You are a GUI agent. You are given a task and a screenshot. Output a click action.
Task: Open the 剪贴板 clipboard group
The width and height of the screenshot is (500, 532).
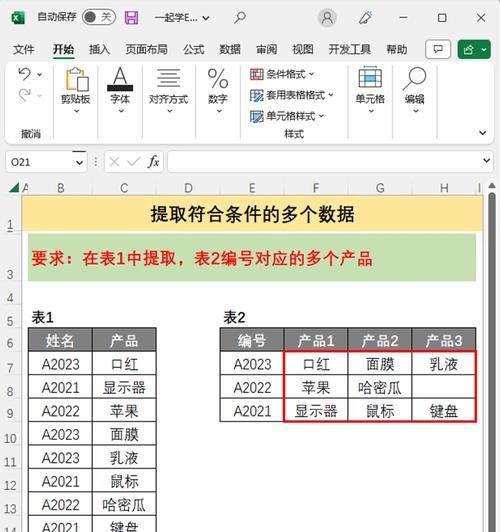coord(76,90)
